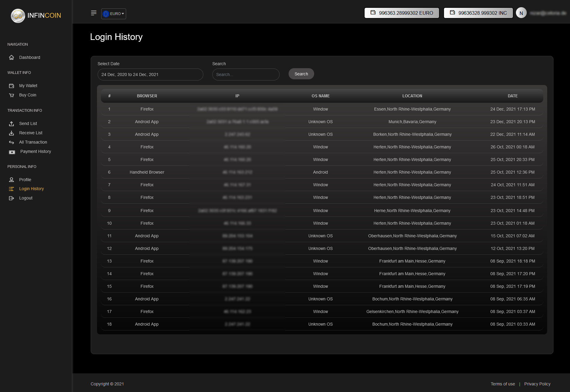Click the Dashboard home icon
The width and height of the screenshot is (570, 392).
[x=11, y=57]
